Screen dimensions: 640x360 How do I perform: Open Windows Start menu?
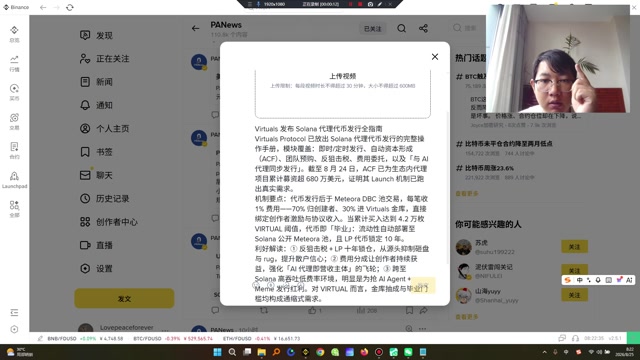coord(218,352)
